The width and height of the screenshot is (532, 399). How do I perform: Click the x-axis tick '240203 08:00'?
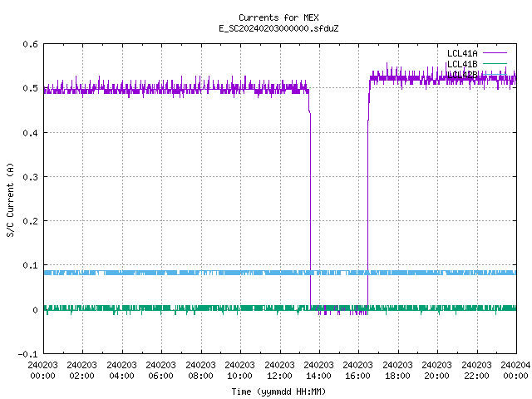click(x=200, y=371)
